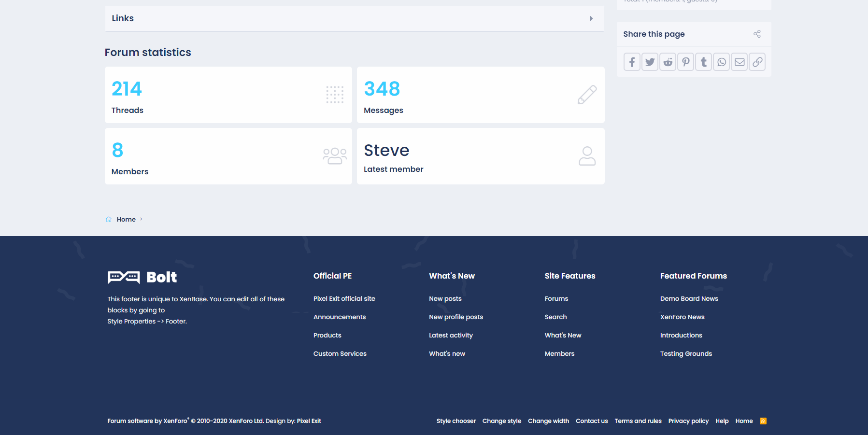Screen dimensions: 868x435
Task: Expand the Links section arrow
Action: pos(591,18)
